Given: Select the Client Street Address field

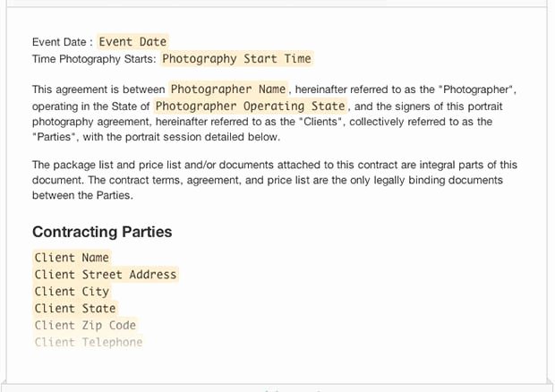Looking at the screenshot, I should coord(106,275).
